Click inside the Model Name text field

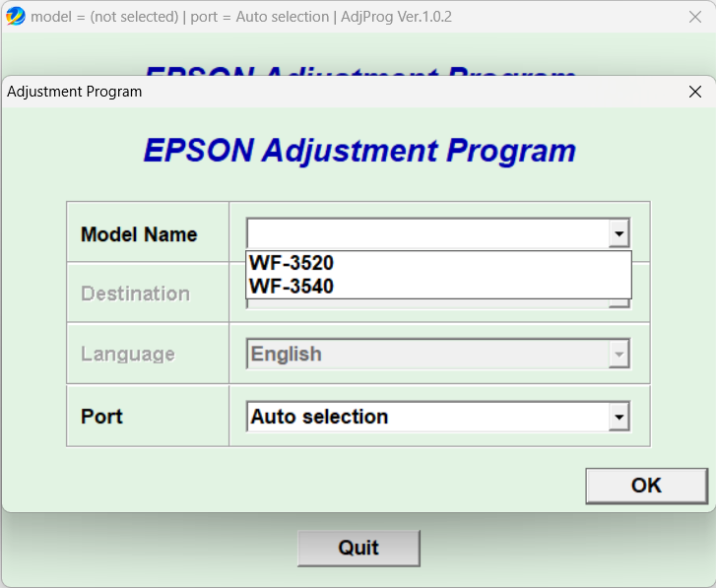(426, 234)
